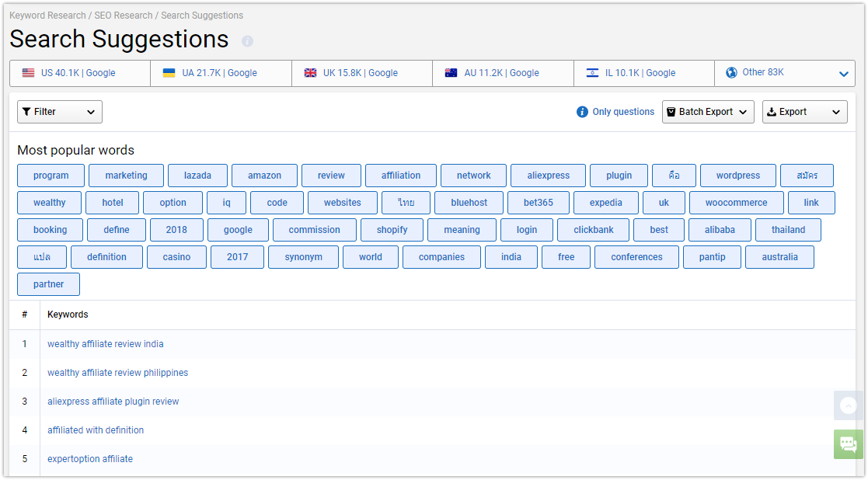Click the link word tag
The width and height of the screenshot is (868, 480).
click(811, 203)
